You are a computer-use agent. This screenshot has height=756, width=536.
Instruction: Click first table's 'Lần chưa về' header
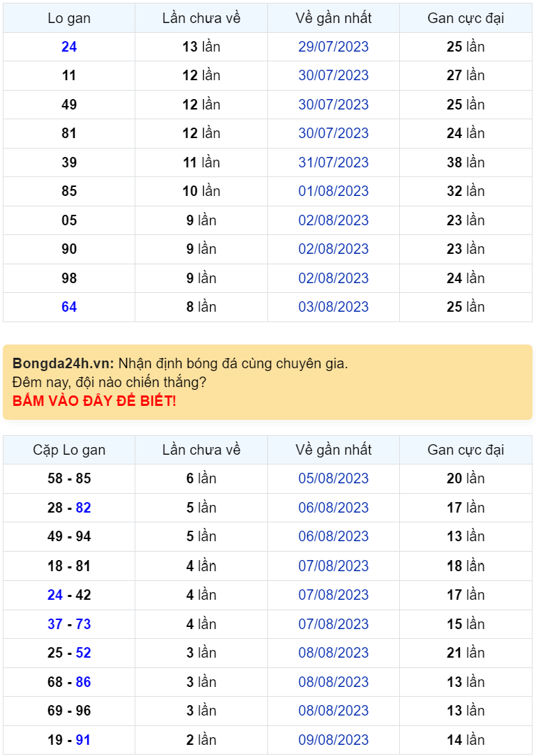tap(201, 18)
